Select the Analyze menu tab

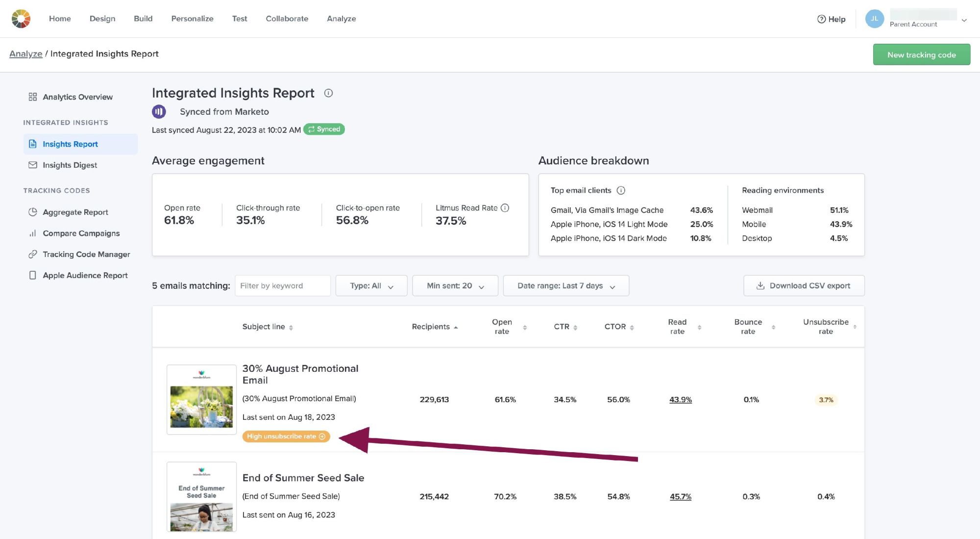tap(341, 18)
